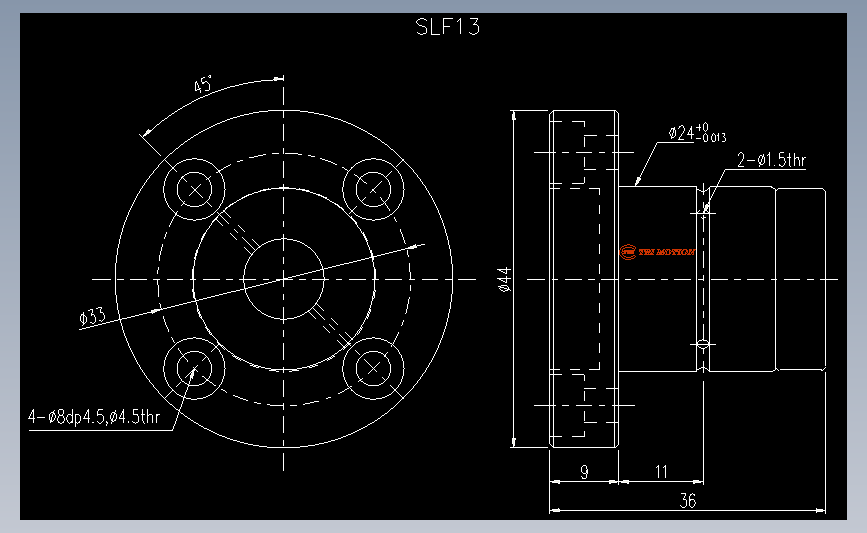Click the SLF13 drawing title
867x533 pixels.
pyautogui.click(x=447, y=27)
